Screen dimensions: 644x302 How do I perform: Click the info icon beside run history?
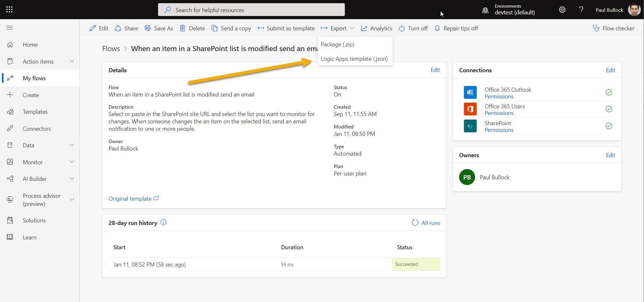163,222
